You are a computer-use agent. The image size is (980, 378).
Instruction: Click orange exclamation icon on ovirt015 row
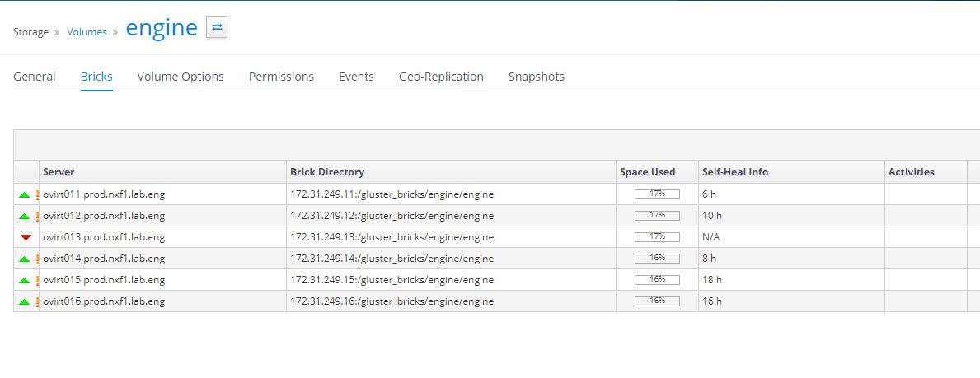click(x=38, y=280)
